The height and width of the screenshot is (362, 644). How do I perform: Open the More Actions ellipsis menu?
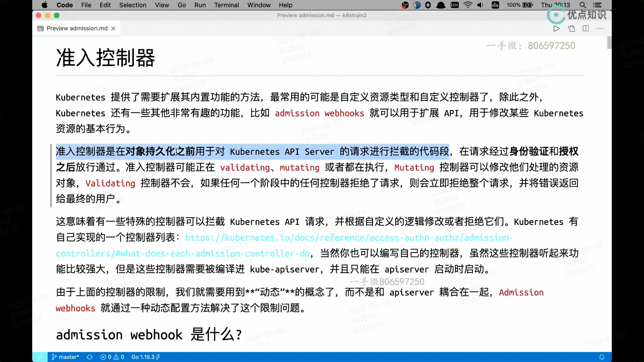coord(600,28)
